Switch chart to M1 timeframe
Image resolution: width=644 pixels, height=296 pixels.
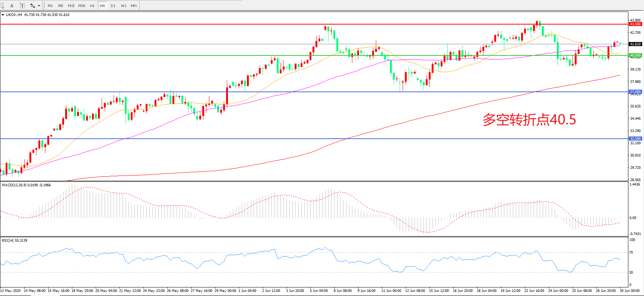50,6
